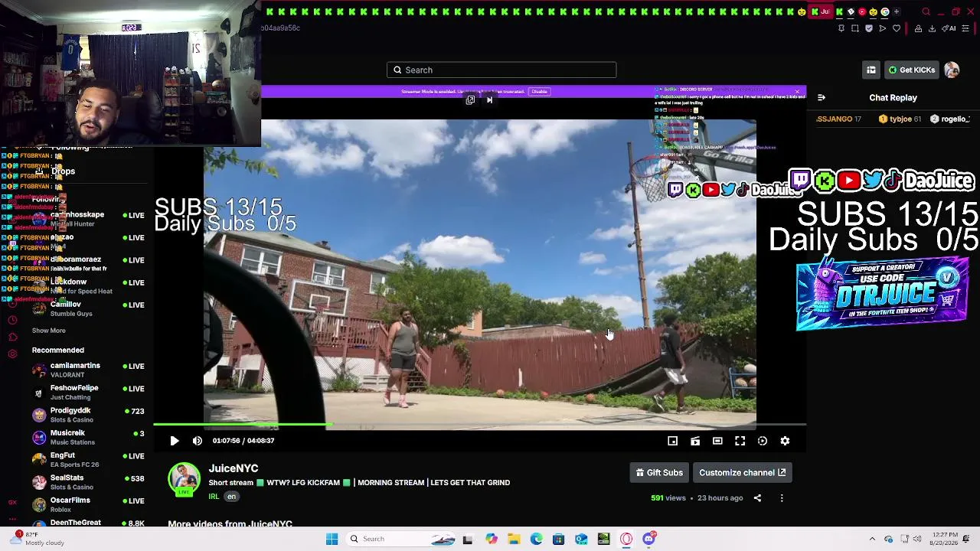Open File Explorer from taskbar
Screen dimensions: 980x551
(x=514, y=539)
